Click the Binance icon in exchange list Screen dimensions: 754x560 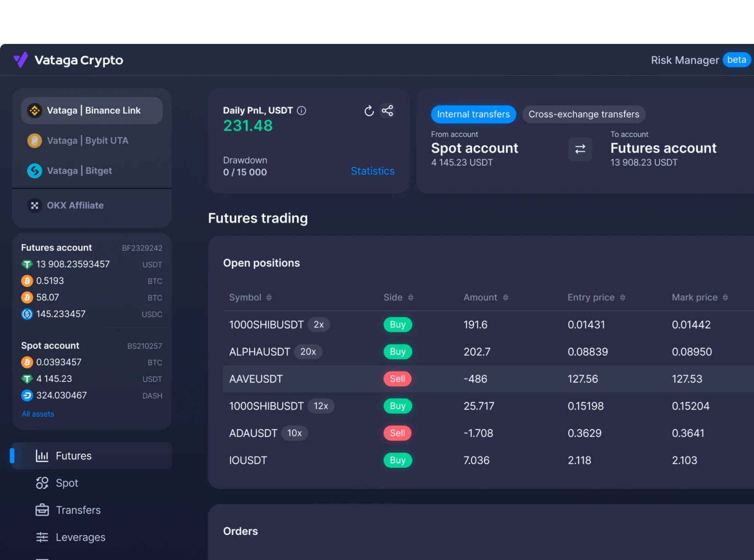click(x=34, y=111)
